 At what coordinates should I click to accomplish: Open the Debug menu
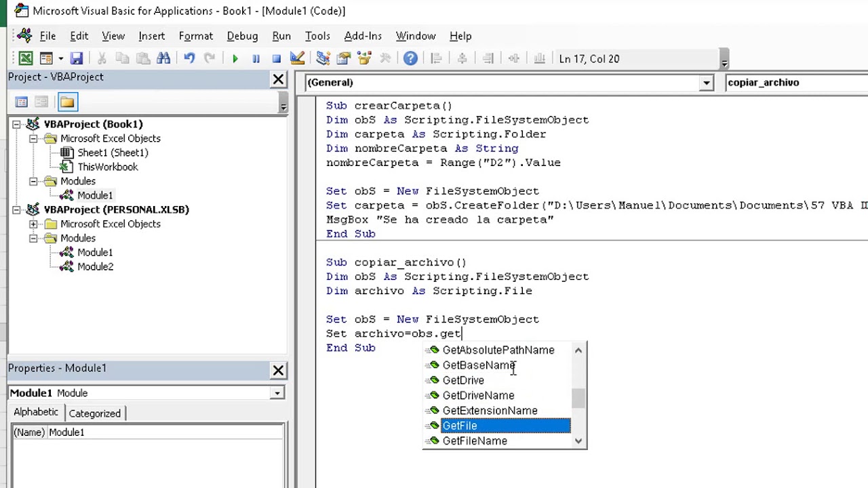pos(242,36)
